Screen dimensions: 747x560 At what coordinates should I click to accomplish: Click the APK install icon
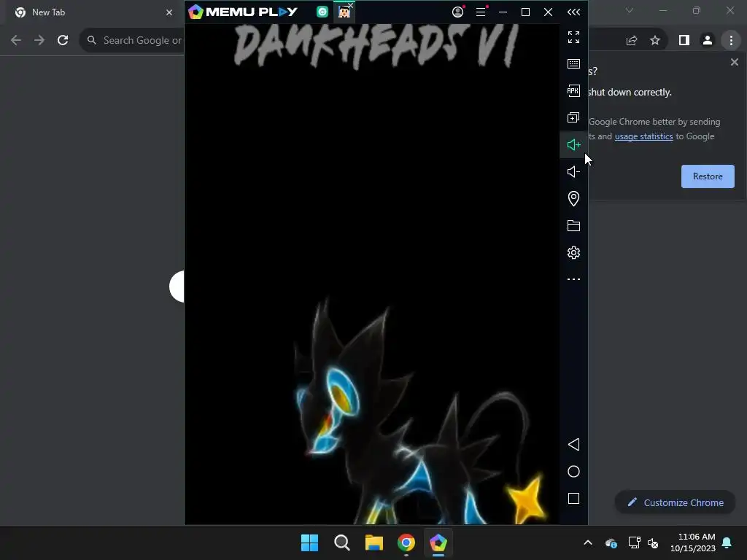573,90
